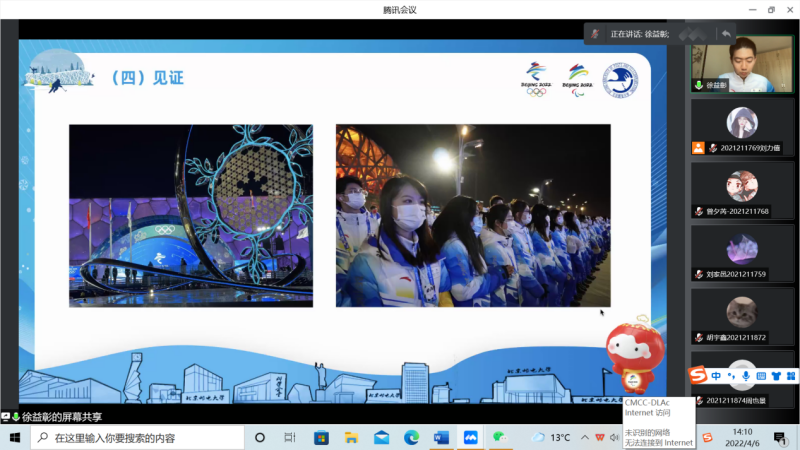Viewport: 800px width, 450px height.
Task: Click Sogou voice input microphone icon
Action: tap(746, 376)
